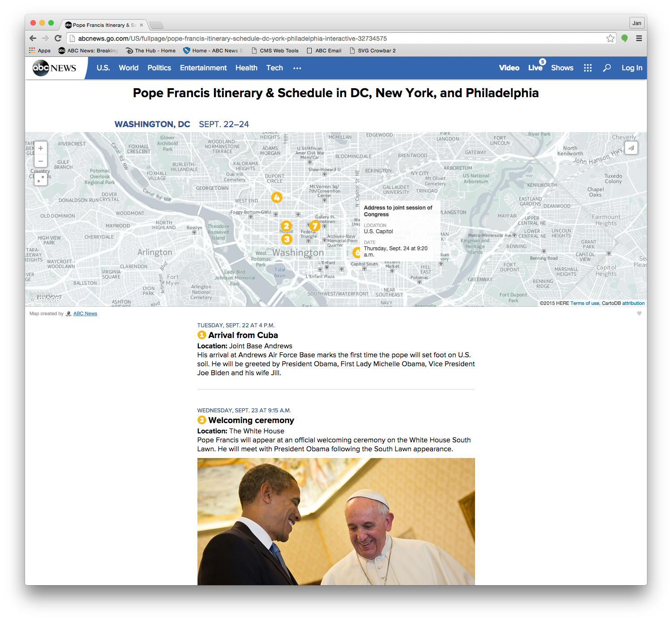672x621 pixels.
Task: Open ABC News: Breaking bookmark
Action: (x=88, y=51)
